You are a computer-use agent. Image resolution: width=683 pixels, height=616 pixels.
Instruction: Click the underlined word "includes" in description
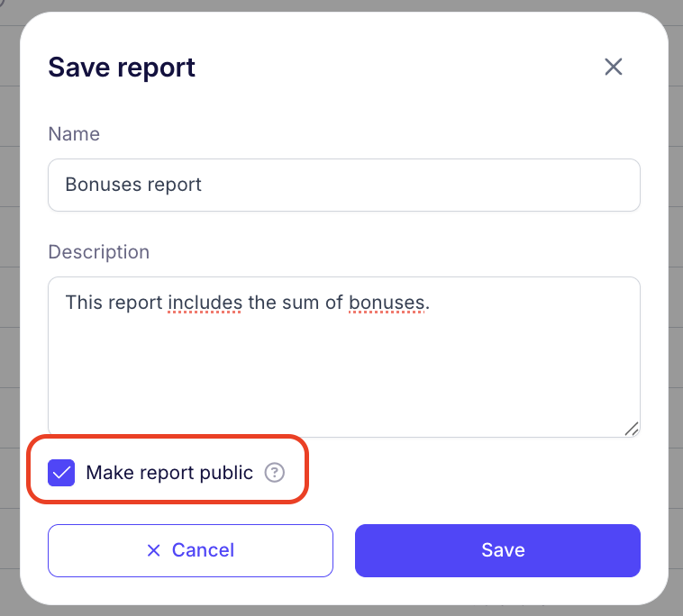(205, 302)
